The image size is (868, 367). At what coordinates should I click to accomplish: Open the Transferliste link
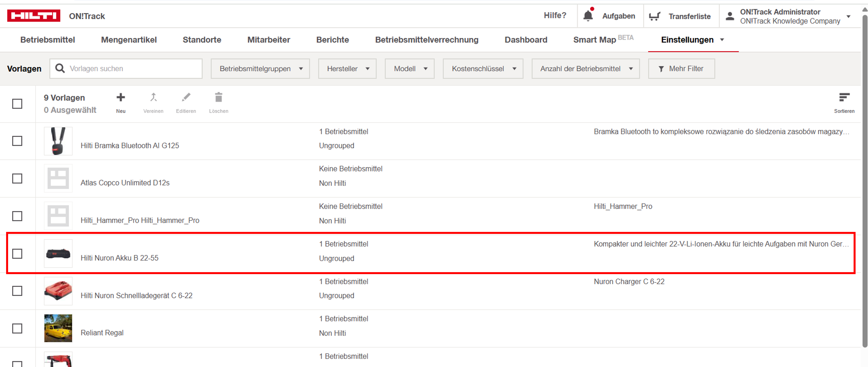point(689,16)
